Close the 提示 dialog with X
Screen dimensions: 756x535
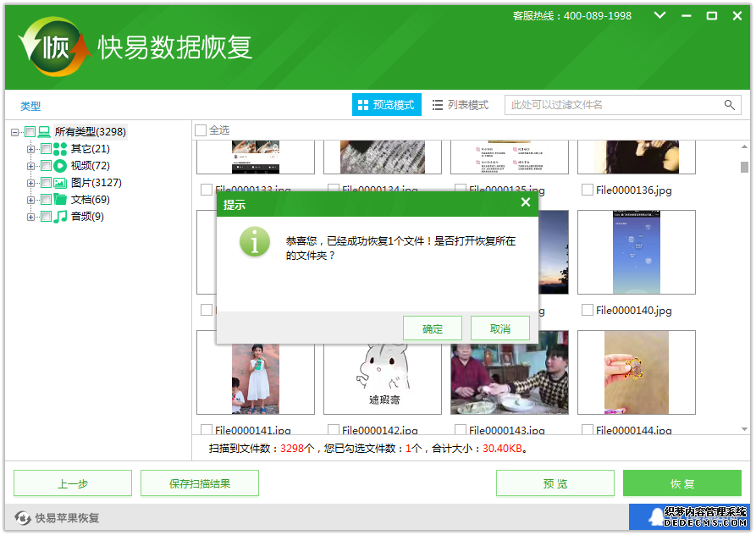525,203
